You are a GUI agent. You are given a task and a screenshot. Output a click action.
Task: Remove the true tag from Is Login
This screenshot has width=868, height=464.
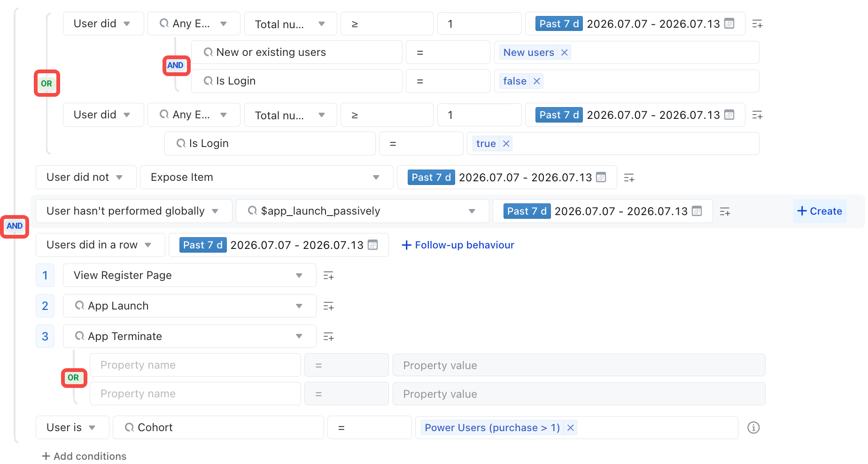506,144
